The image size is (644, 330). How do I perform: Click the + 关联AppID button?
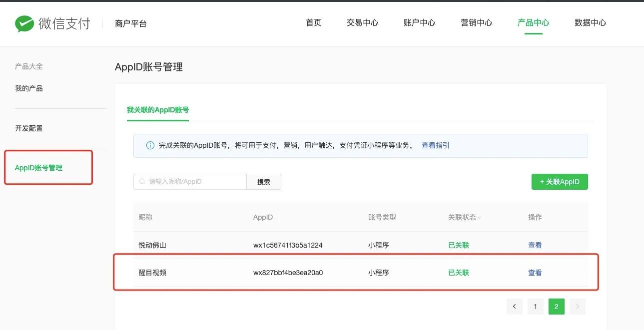560,182
